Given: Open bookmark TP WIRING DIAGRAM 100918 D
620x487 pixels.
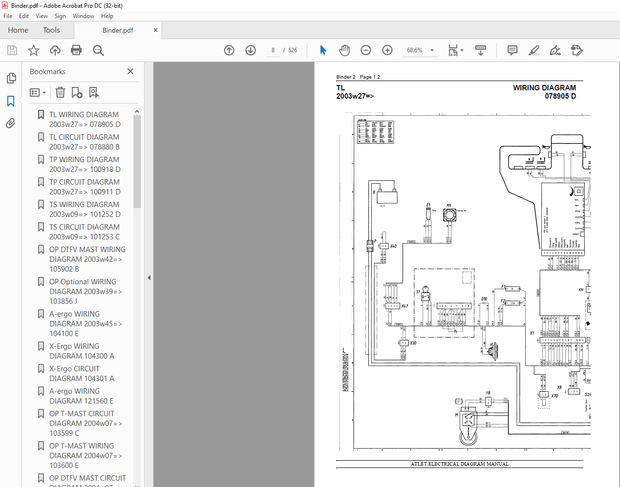Looking at the screenshot, I should pos(85,164).
